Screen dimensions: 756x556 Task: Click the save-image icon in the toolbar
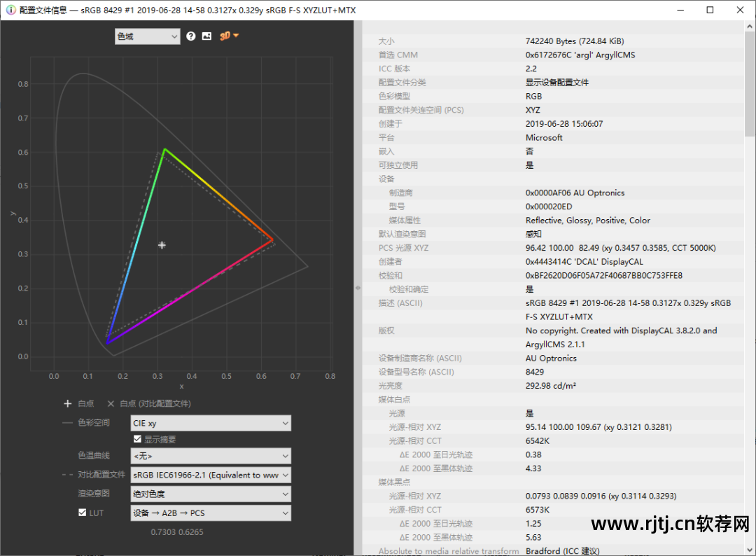point(206,36)
